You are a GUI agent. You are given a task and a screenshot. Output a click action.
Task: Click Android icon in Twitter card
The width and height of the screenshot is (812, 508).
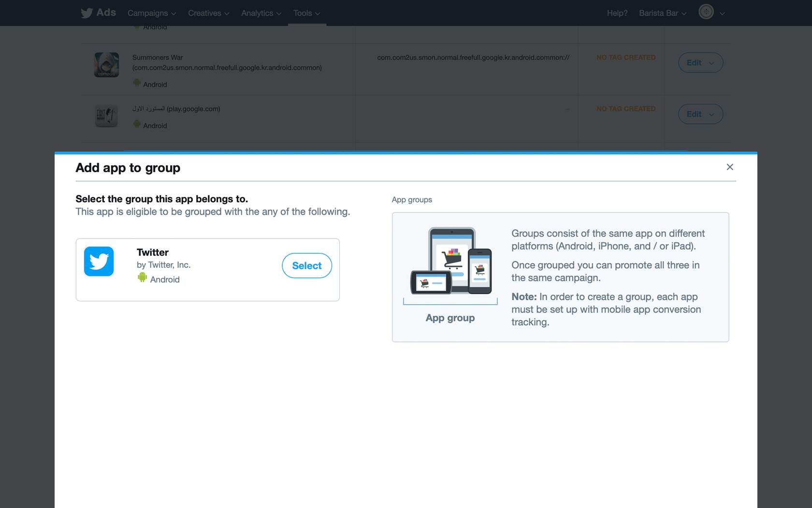(x=142, y=278)
